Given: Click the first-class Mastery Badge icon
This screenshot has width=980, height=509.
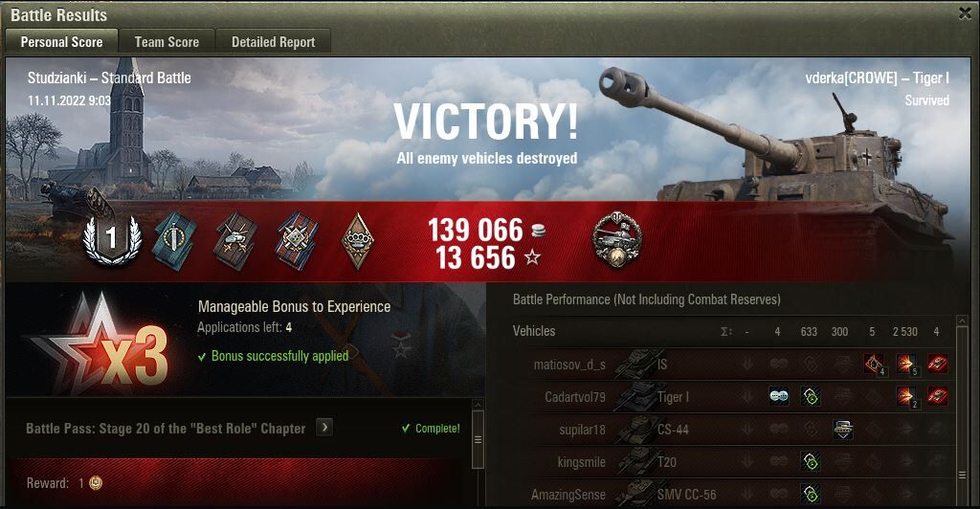Looking at the screenshot, I should [x=112, y=239].
